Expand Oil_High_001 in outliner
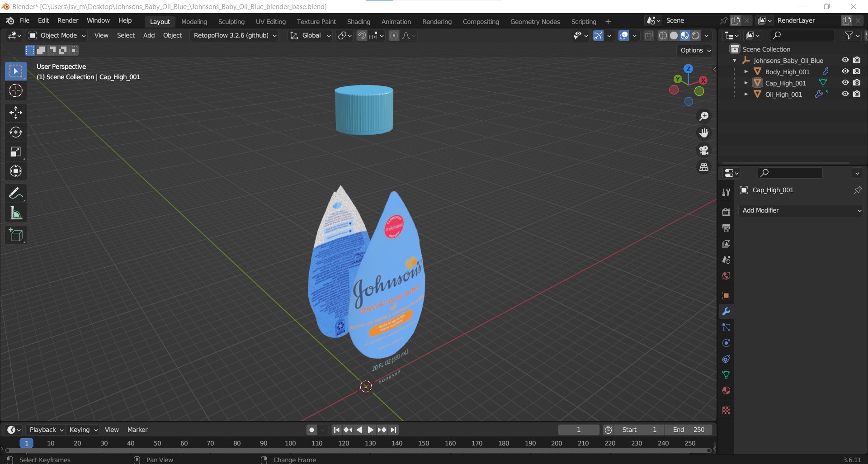Image resolution: width=868 pixels, height=464 pixels. pos(746,94)
